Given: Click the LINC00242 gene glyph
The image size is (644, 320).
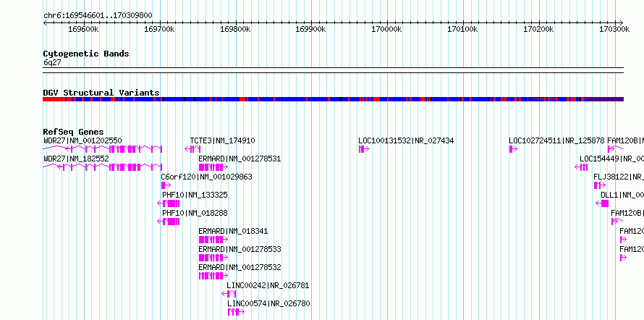Looking at the screenshot, I should tap(229, 294).
